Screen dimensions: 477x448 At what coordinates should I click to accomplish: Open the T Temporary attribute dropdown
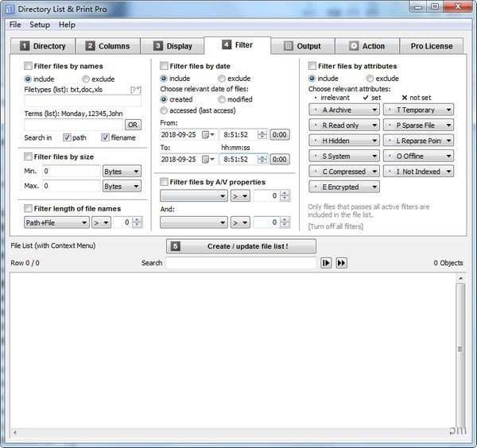419,110
